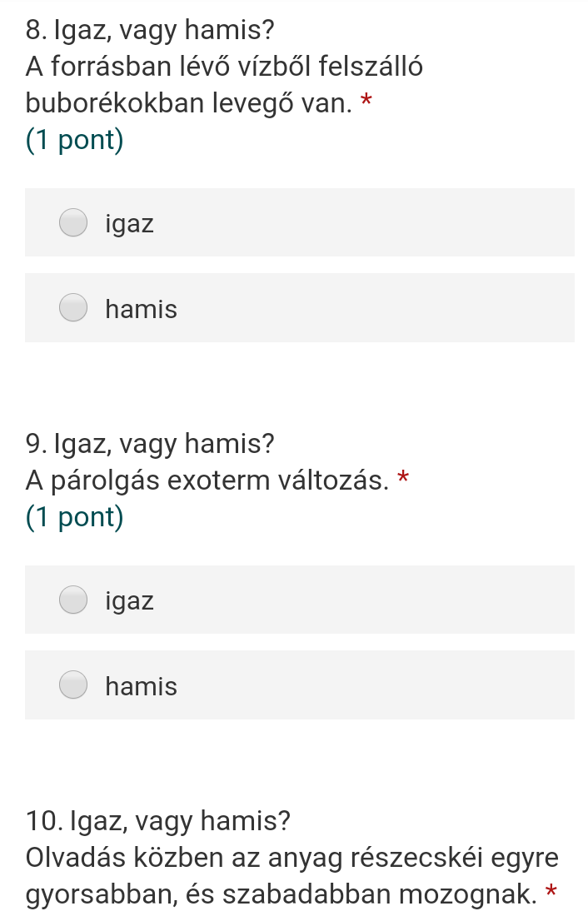Screen dimensions: 588x921
Task: Click the "igaz" label text under question 8
Action: point(130,224)
